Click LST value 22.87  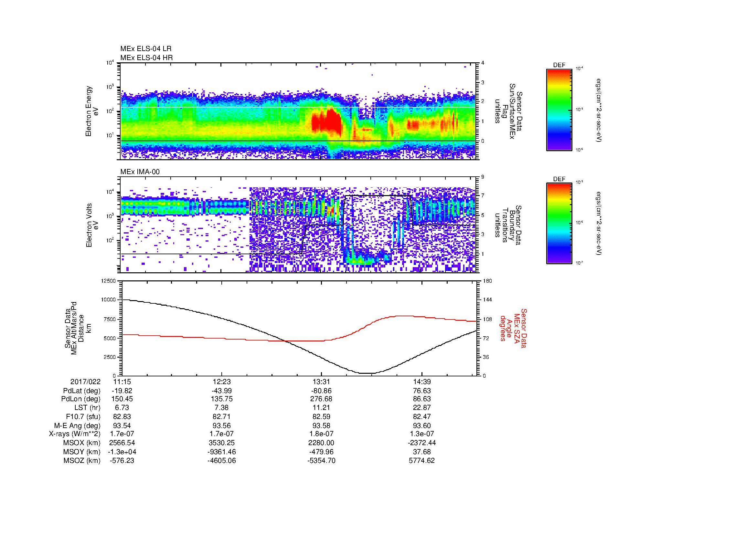422,408
